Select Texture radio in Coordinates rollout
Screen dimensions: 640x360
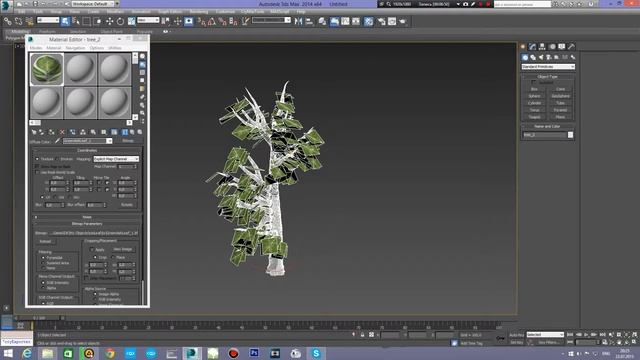[37, 159]
